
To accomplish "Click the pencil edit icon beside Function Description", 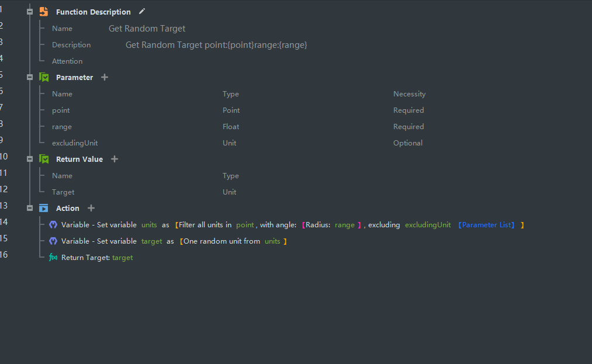I will 142,12.
